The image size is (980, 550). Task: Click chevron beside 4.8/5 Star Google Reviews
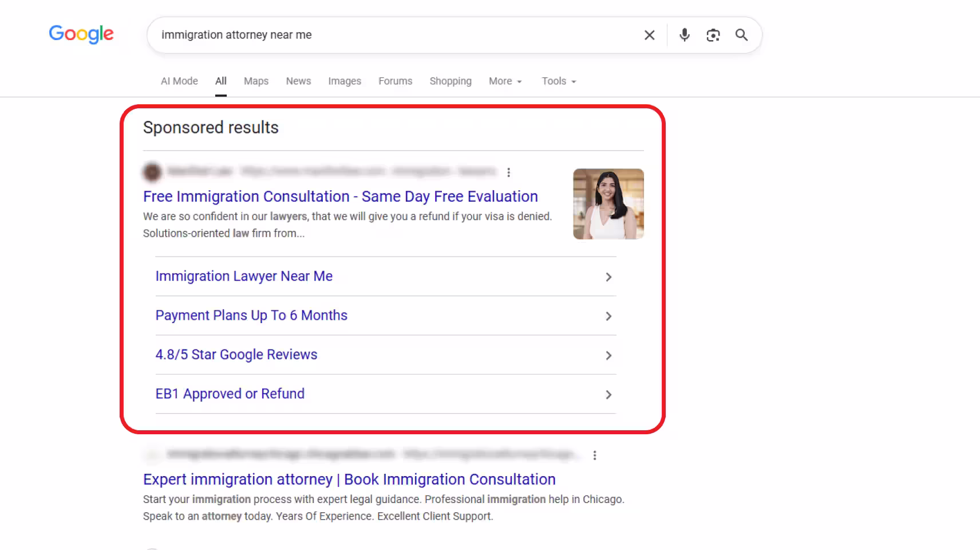click(608, 355)
